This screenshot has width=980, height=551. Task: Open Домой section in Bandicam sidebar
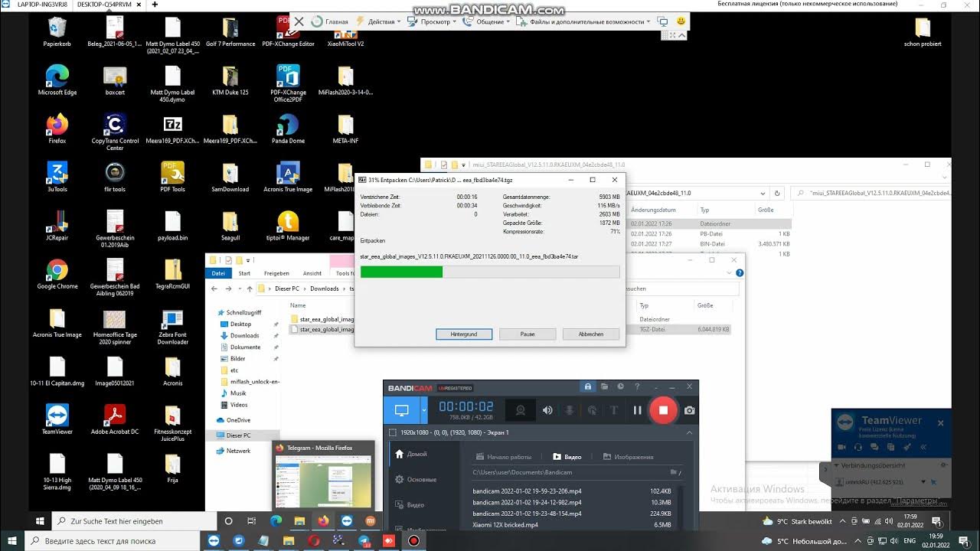411,454
